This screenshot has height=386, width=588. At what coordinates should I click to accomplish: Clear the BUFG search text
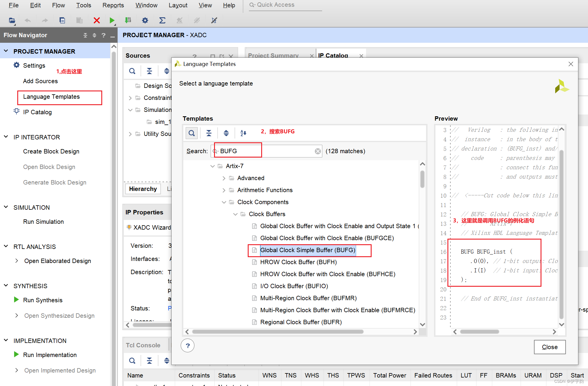tap(318, 151)
